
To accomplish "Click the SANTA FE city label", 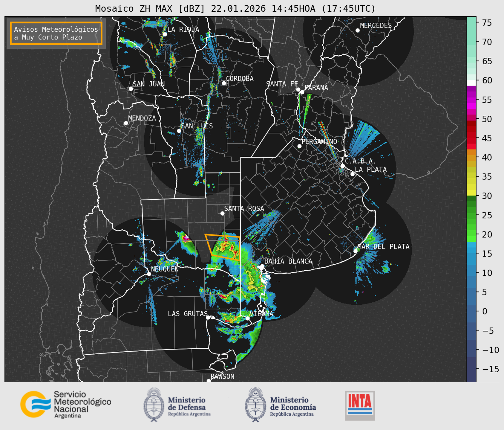I will [x=282, y=84].
